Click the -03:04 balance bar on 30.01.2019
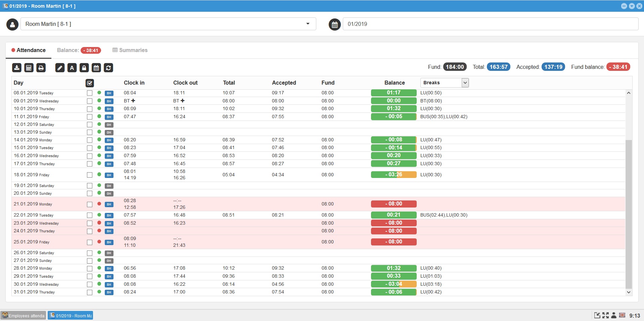The image size is (644, 321). (394, 284)
